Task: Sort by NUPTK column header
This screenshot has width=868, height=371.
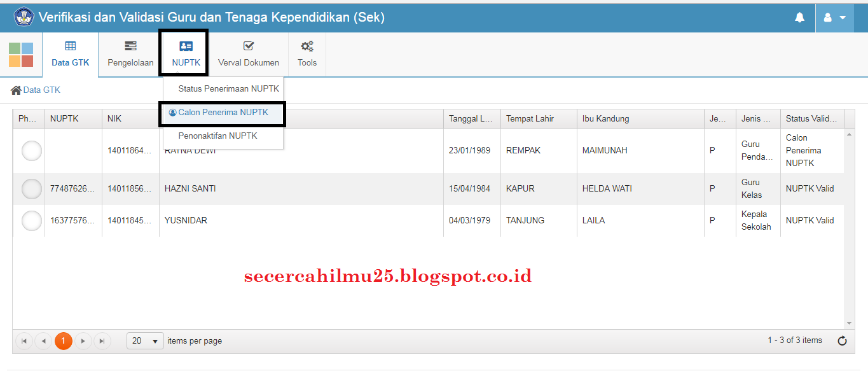Action: click(73, 119)
